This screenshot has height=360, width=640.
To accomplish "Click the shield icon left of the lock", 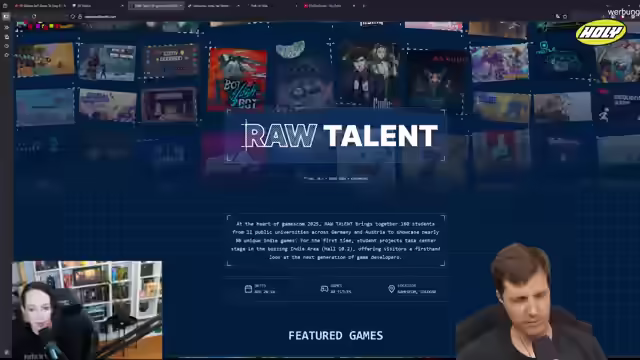I will [73, 17].
